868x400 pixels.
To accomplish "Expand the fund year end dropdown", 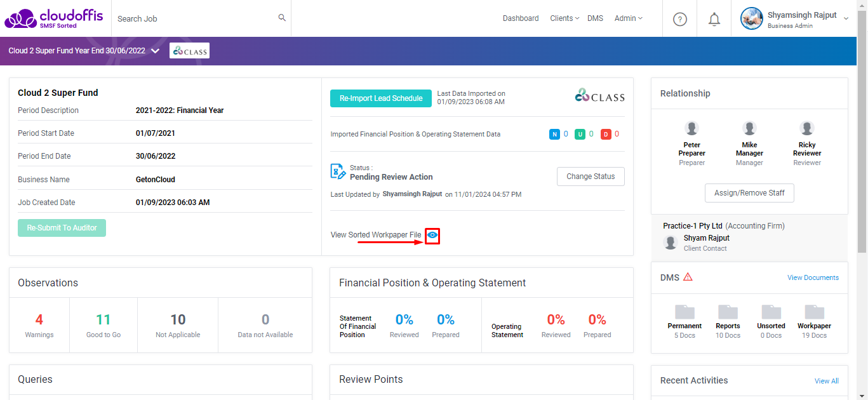I will pyautogui.click(x=155, y=51).
